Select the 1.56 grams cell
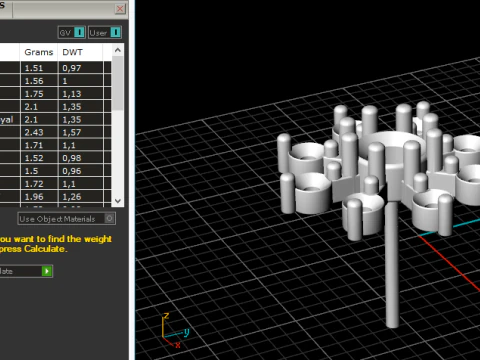The image size is (480, 360). point(39,81)
